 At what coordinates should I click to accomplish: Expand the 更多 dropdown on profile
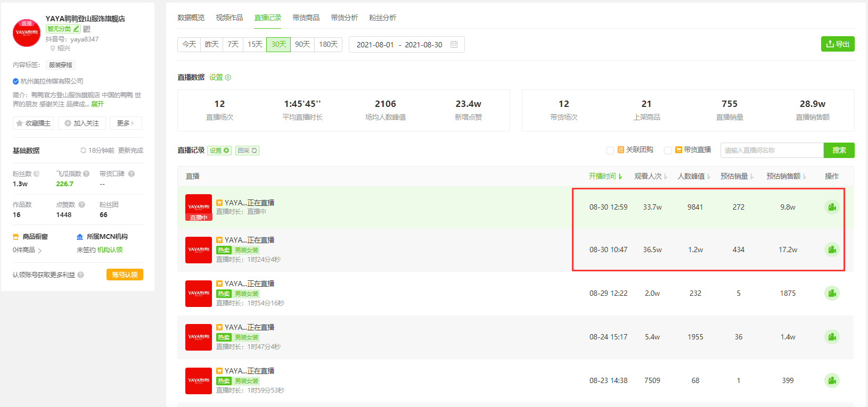[x=126, y=123]
